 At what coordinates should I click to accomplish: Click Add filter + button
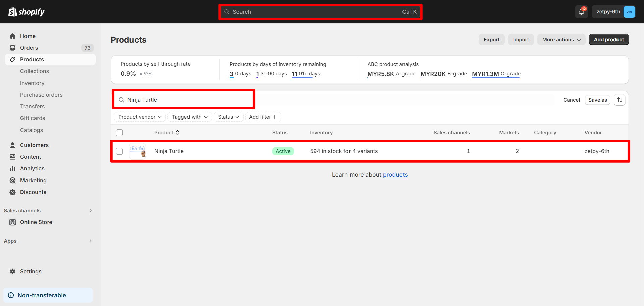click(x=263, y=117)
